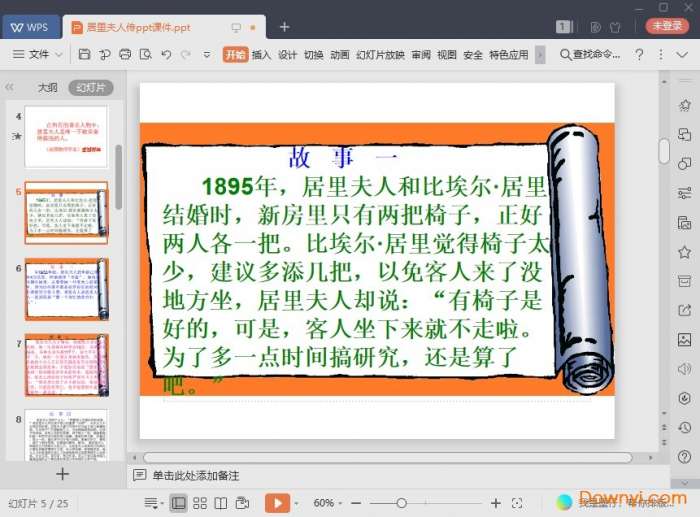Image resolution: width=700 pixels, height=517 pixels.
Task: Click the Redo arrow icon
Action: pos(186,54)
